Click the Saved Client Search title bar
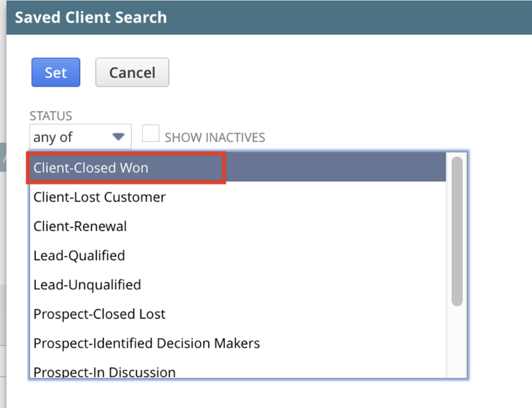Image resolution: width=532 pixels, height=408 pixels. tap(269, 17)
